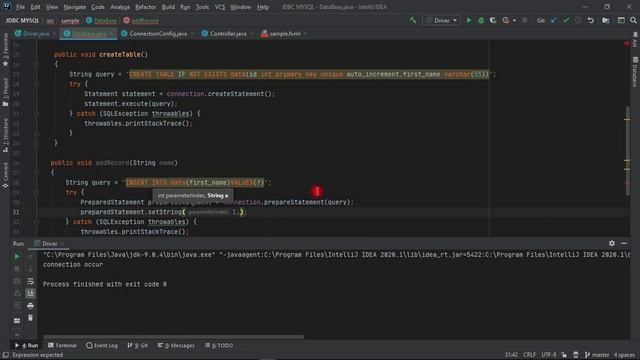
Task: Open Search Everywhere magnifier icon
Action: (x=633, y=20)
